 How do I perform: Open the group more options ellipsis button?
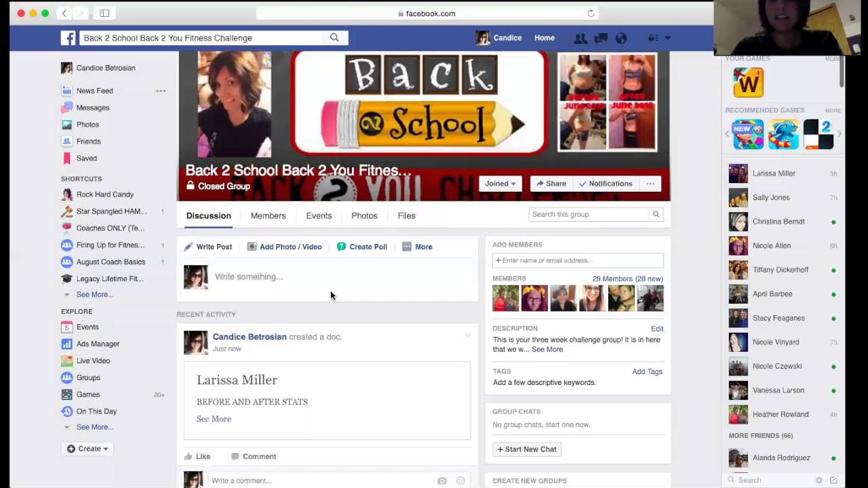click(650, 184)
